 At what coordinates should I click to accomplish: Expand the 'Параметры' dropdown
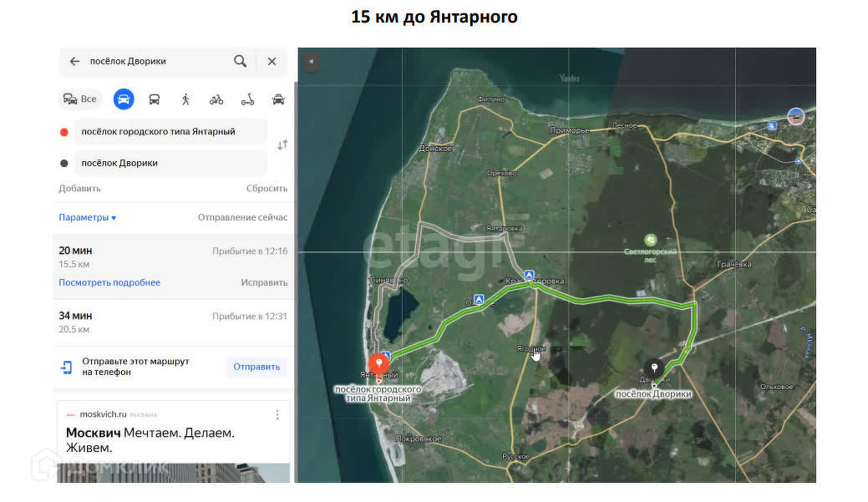coord(88,217)
